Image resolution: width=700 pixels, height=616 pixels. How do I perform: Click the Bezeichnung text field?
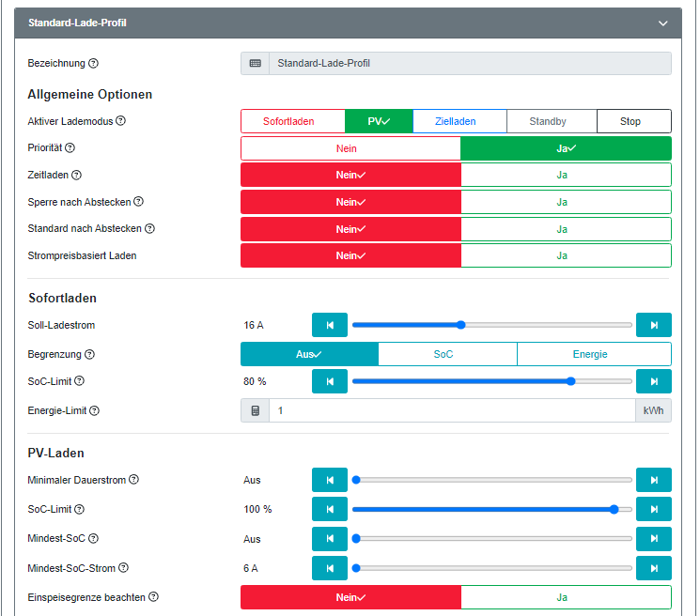pyautogui.click(x=470, y=63)
